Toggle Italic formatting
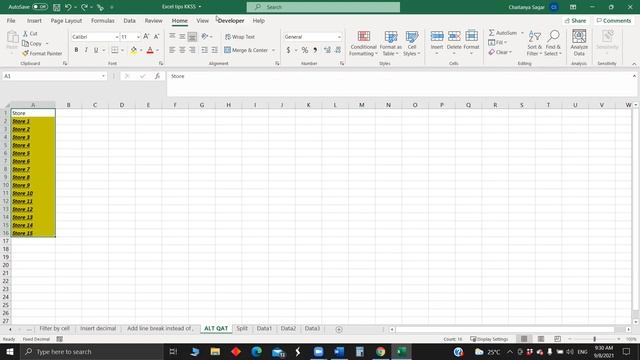640x360 pixels. tap(86, 50)
